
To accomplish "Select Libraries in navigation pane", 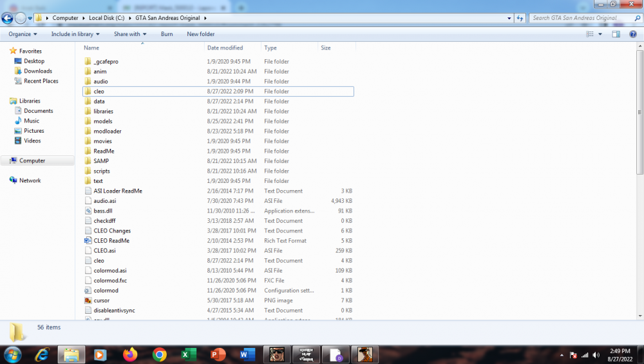I will [x=30, y=101].
